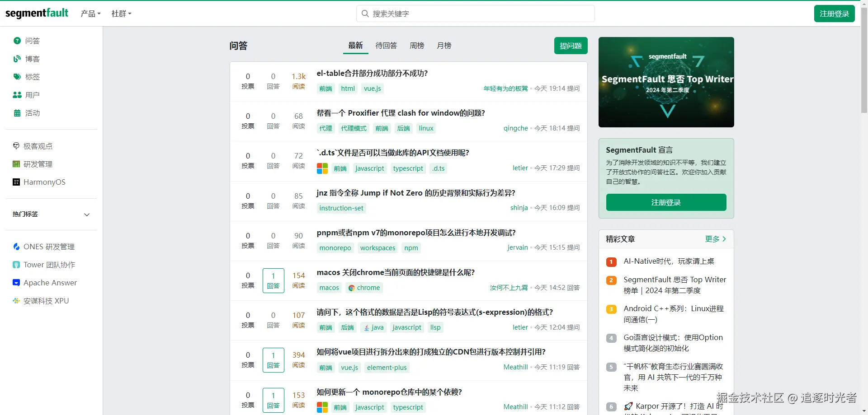868x415 pixels.
Task: Click the vue.js tag on el-table question
Action: pyautogui.click(x=373, y=89)
